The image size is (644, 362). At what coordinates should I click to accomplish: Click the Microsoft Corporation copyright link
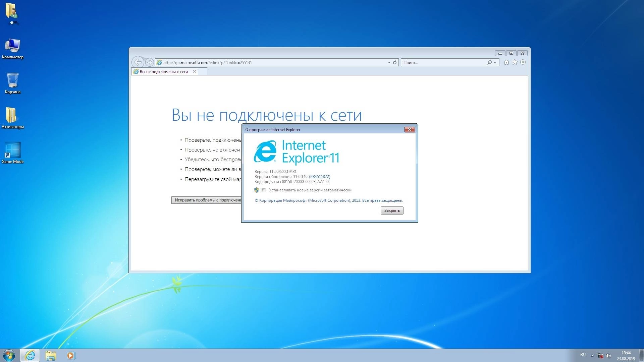(329, 200)
